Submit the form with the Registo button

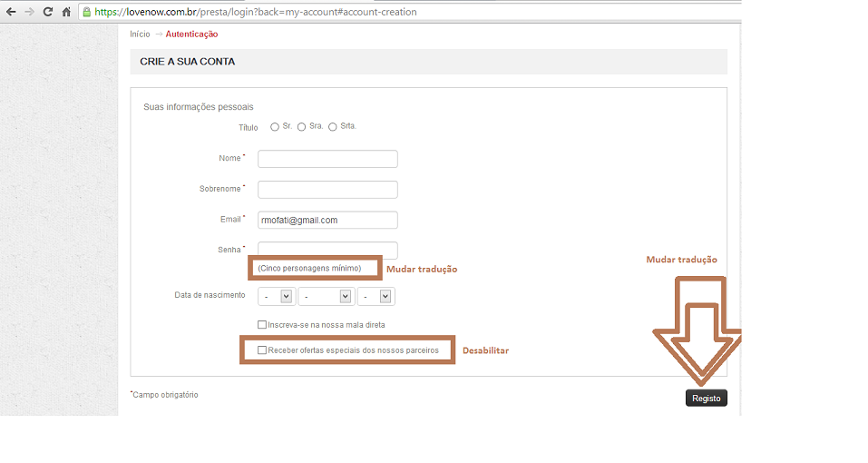707,399
